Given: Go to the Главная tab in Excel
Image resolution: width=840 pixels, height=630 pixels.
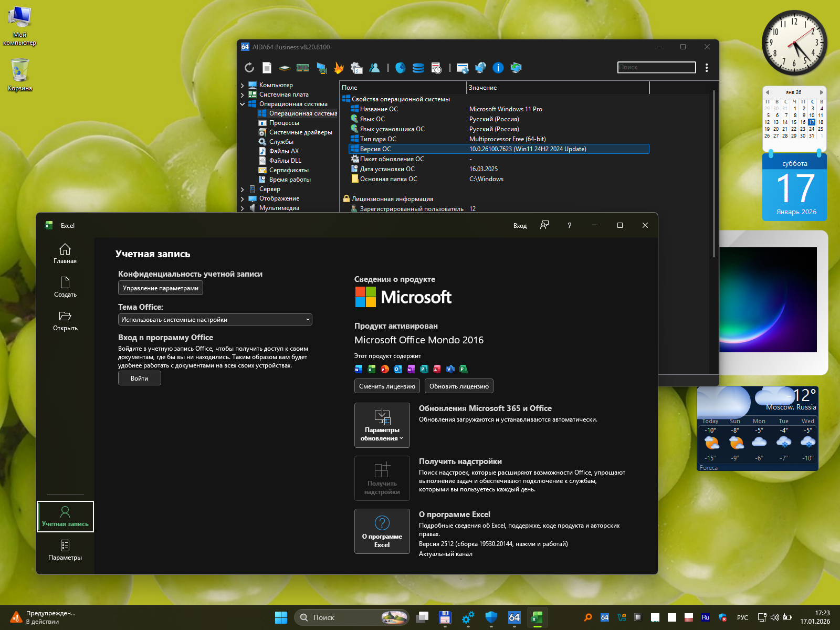Looking at the screenshot, I should coord(65,254).
